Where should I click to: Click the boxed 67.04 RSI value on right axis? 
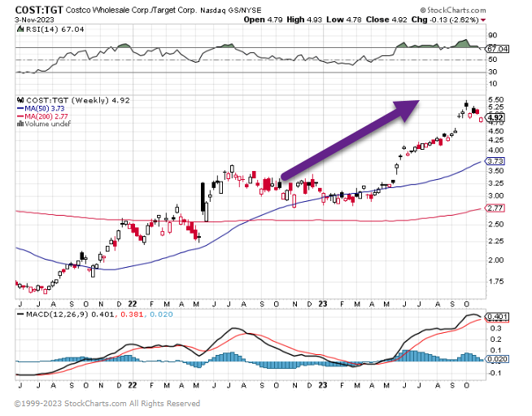[497, 49]
